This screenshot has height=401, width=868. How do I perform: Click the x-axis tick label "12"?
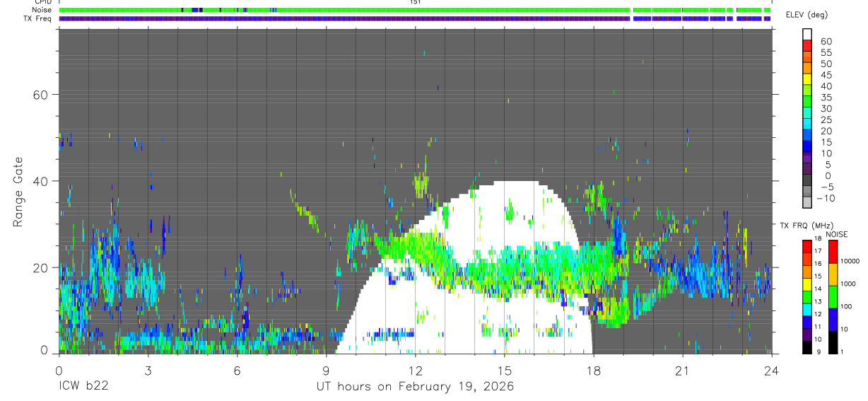coord(415,370)
